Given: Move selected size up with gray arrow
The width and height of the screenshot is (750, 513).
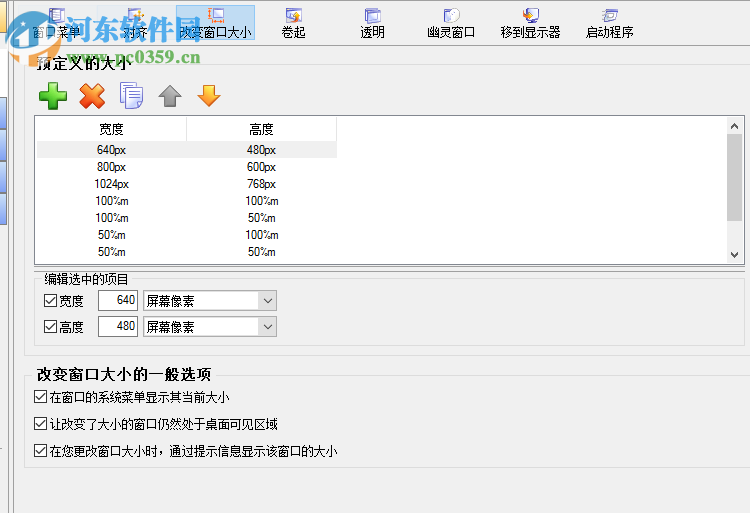Looking at the screenshot, I should 170,96.
